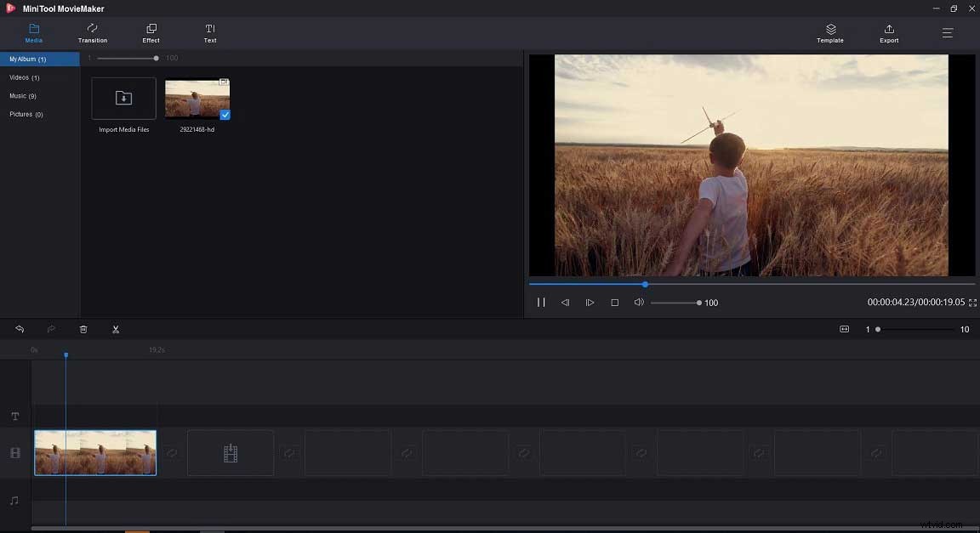Open the Text tab
This screenshot has height=533, width=980.
pos(209,33)
